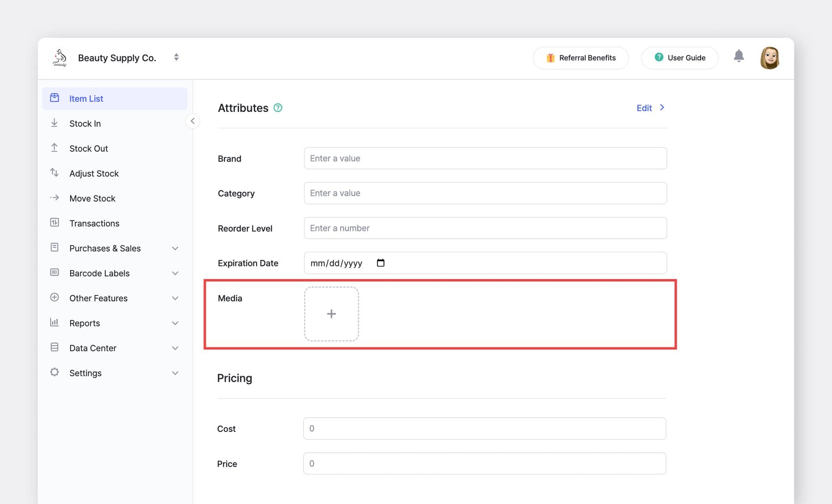Viewport: 832px width, 504px height.
Task: Open Transactions via its sidebar icon
Action: click(x=55, y=223)
